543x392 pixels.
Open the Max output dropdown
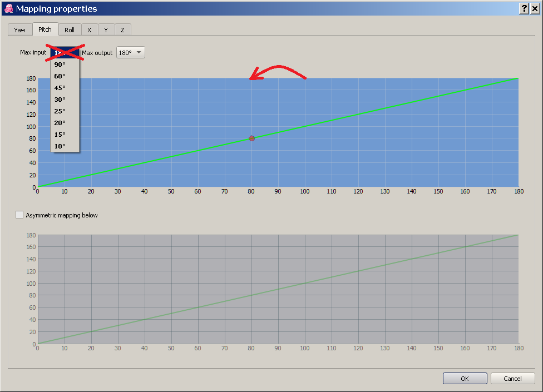pos(130,52)
